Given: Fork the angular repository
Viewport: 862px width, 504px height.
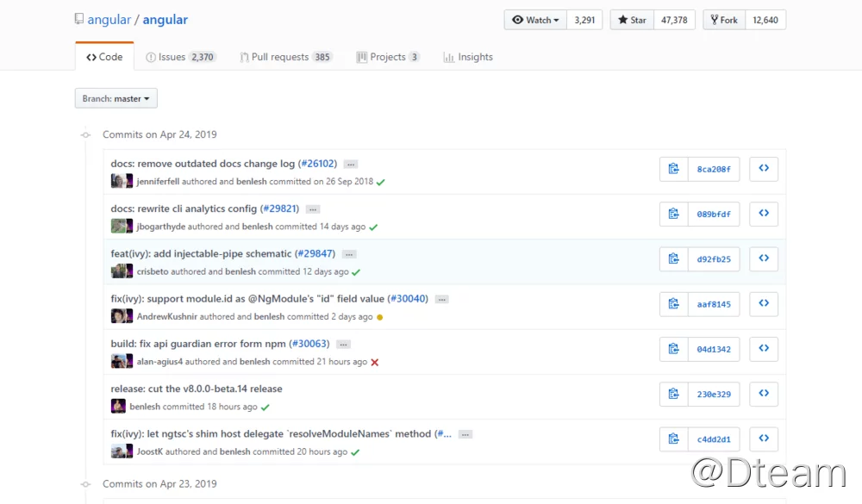Looking at the screenshot, I should (724, 20).
